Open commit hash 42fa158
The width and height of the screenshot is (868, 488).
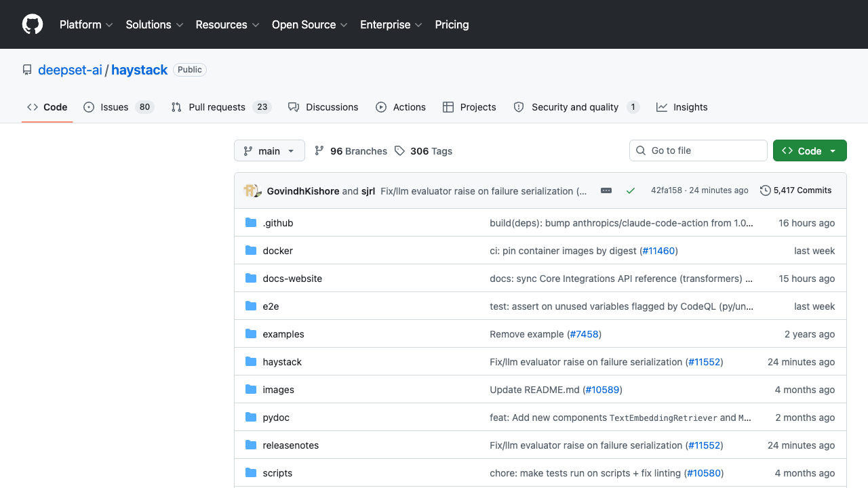(666, 190)
